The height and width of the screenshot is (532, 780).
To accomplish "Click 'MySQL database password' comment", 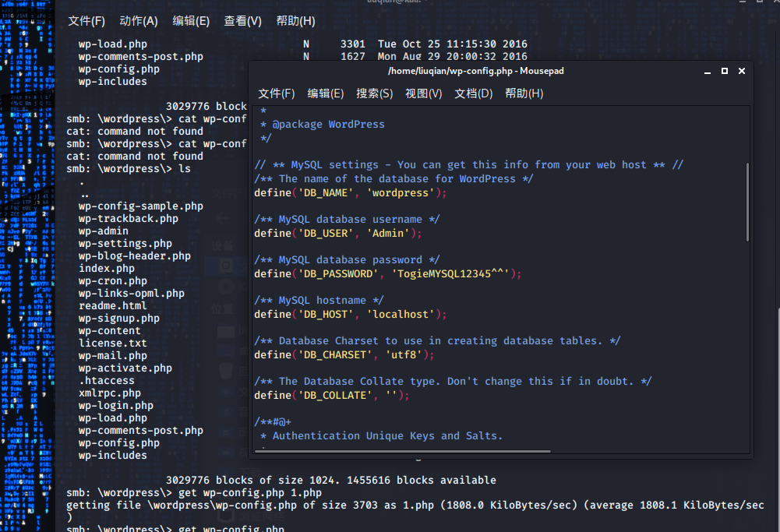I will (x=348, y=260).
